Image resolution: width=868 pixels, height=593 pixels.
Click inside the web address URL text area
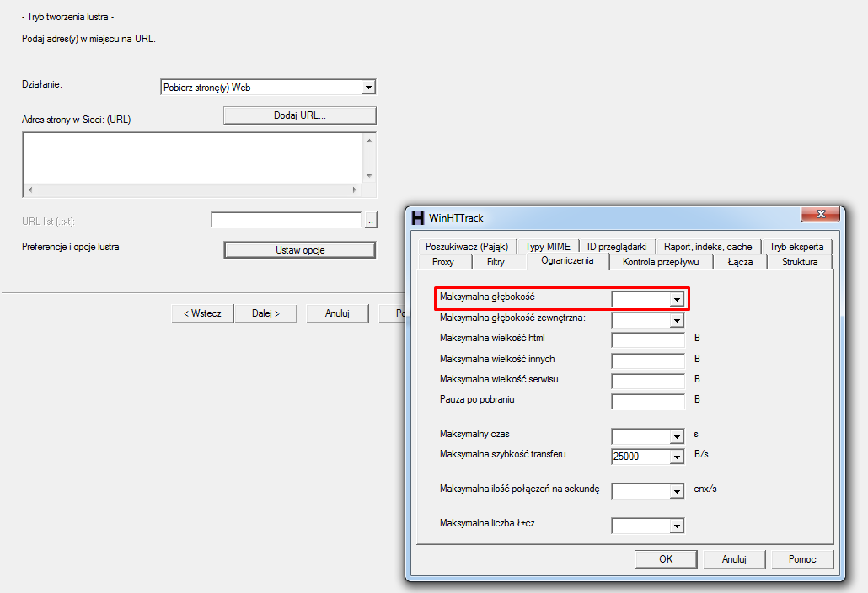tap(193, 158)
